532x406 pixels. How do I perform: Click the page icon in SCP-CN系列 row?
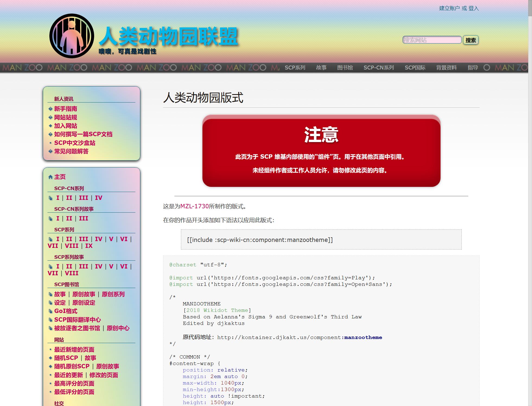pos(50,198)
